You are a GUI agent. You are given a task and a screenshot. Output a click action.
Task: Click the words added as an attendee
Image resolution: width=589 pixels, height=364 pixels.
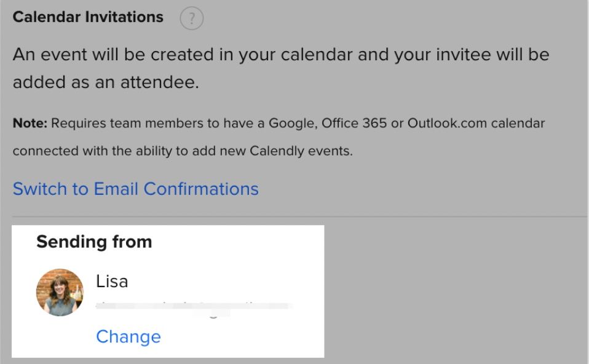pos(106,82)
